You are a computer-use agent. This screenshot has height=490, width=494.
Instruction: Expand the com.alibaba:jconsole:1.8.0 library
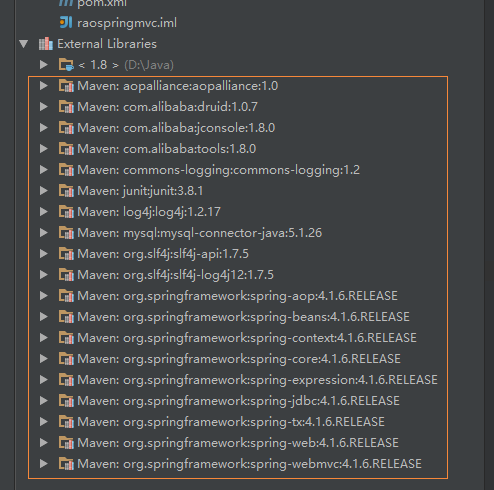[43, 128]
